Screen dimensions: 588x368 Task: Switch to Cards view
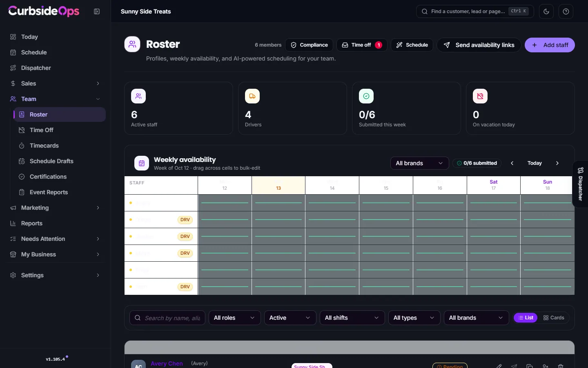click(554, 318)
